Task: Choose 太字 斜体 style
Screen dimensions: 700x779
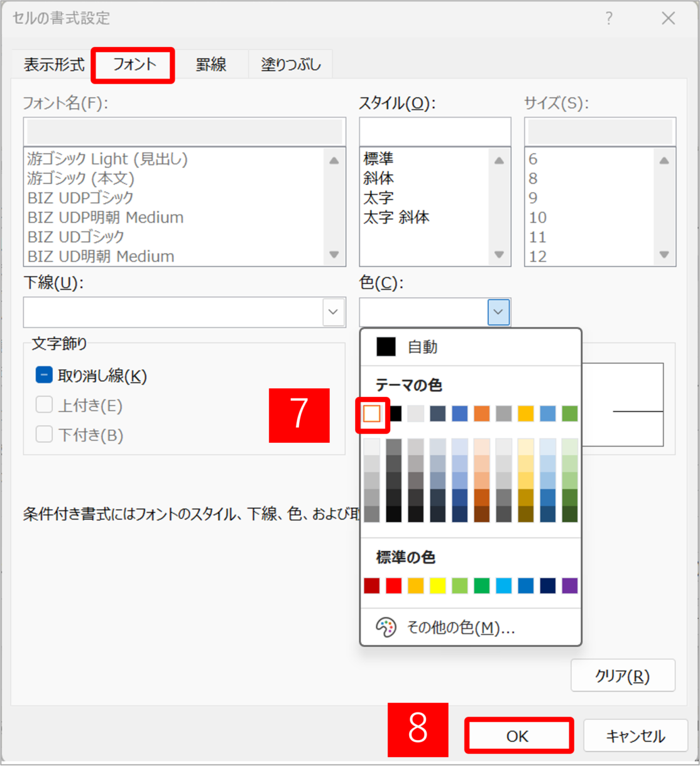Action: coord(396,217)
